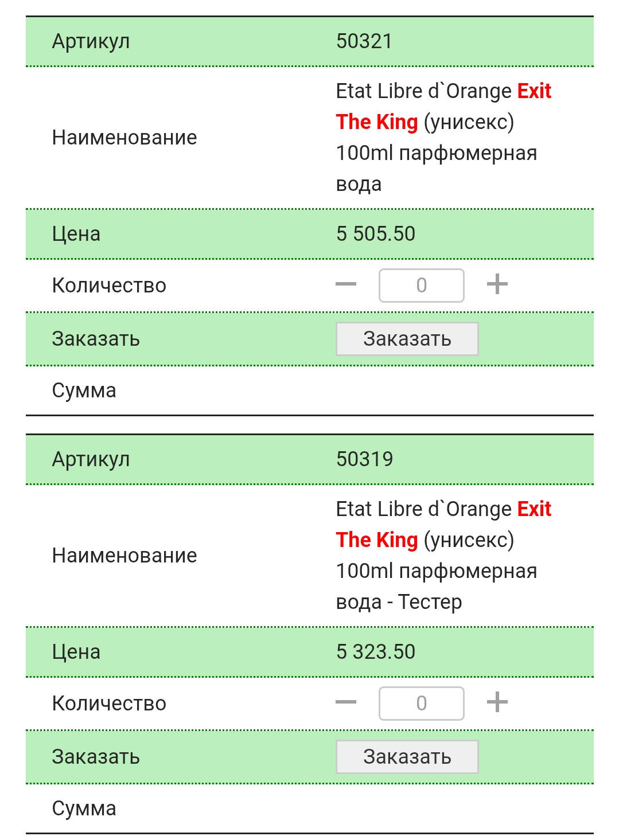Click the Сумма row of item 50321
This screenshot has height=840, width=619.
tap(310, 390)
